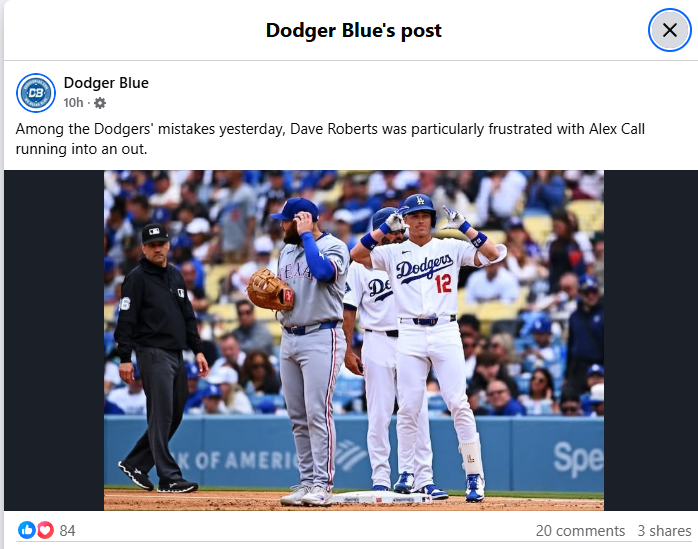The width and height of the screenshot is (698, 549).
Task: Click the dark bar right of photo
Action: pos(651,340)
